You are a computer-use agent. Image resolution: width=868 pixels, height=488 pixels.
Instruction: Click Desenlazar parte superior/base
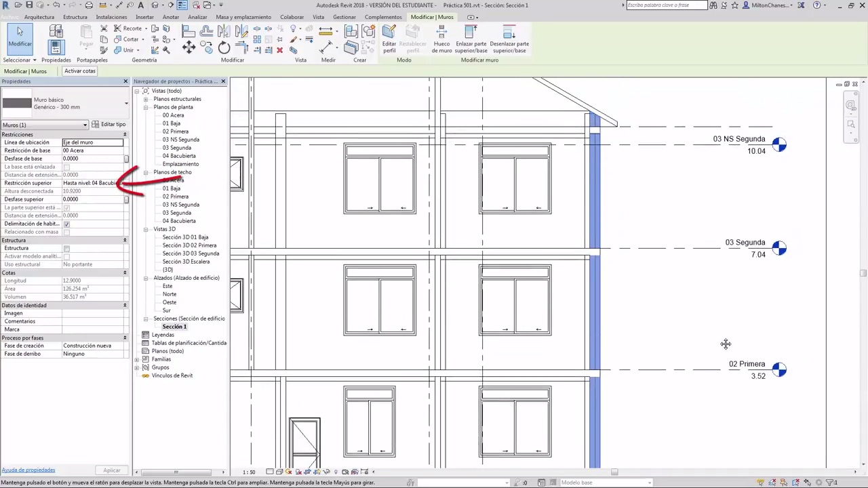(x=509, y=39)
